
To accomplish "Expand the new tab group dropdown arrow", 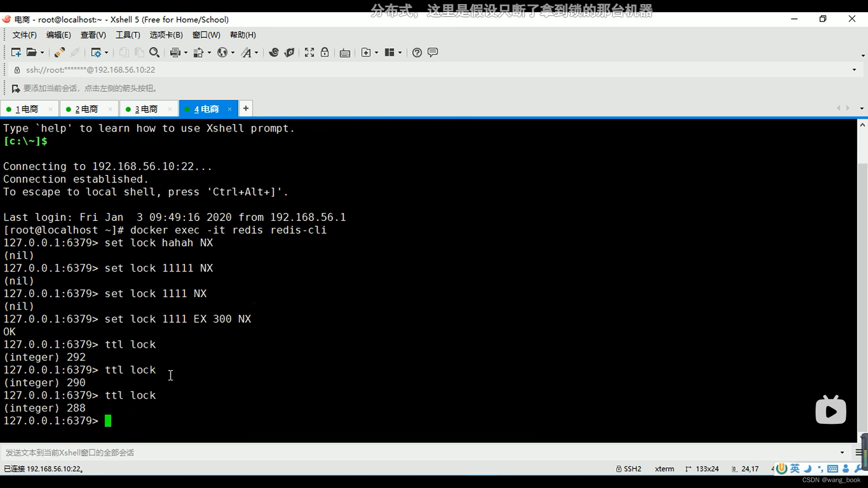I will [x=377, y=53].
